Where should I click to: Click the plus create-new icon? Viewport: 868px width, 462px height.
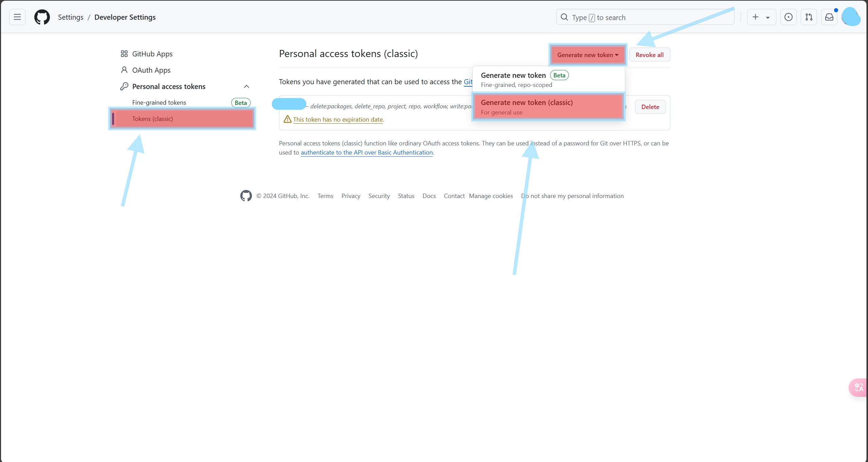click(x=755, y=17)
